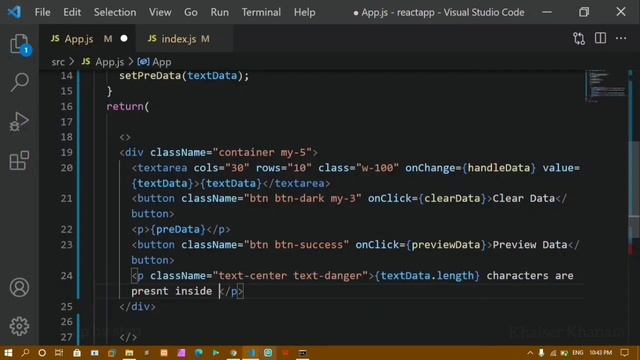
Task: Click the system clock showing 10:43 PM
Action: point(601,352)
